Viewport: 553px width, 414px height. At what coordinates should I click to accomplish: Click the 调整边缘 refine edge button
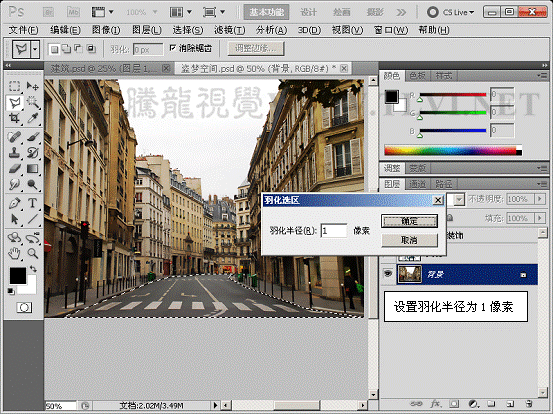[256, 48]
